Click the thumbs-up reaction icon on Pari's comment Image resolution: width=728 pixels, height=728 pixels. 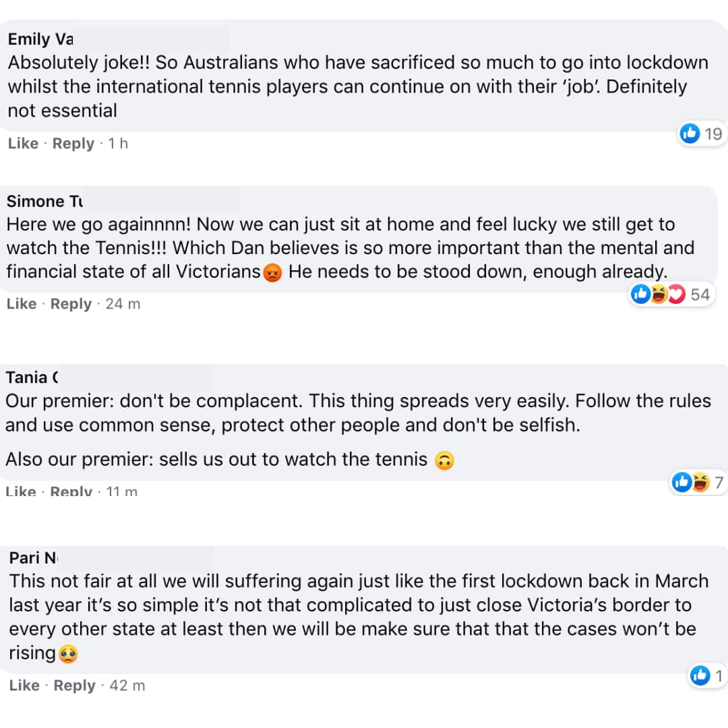[x=699, y=675]
